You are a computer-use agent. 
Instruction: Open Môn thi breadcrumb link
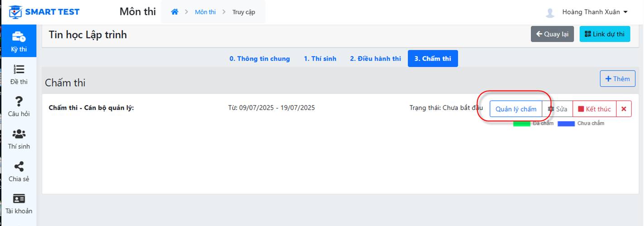205,12
